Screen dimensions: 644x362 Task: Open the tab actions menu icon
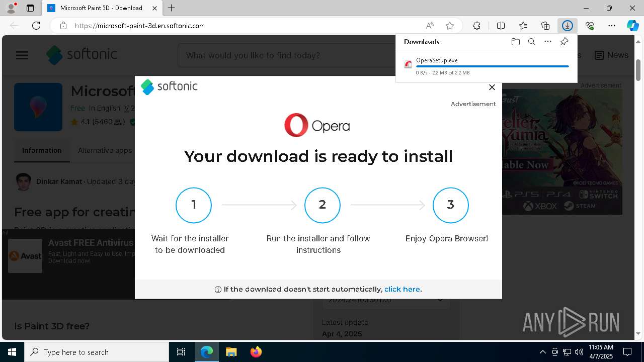pyautogui.click(x=30, y=8)
